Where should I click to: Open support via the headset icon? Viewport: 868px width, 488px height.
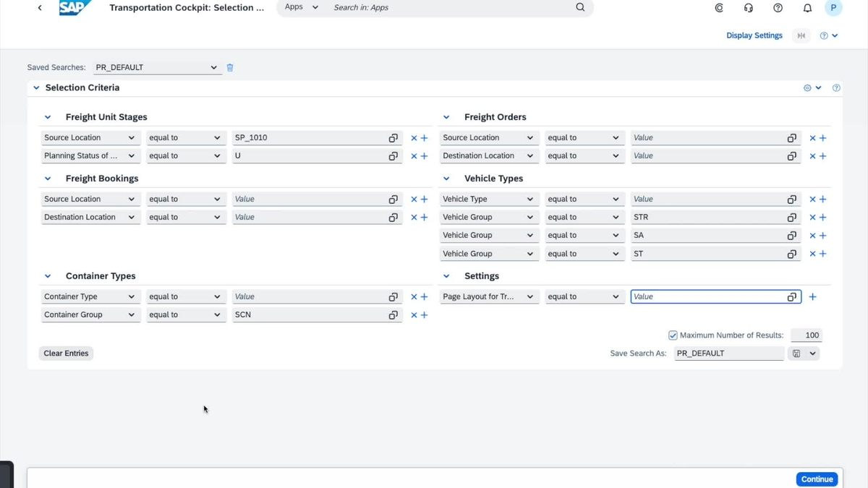pos(748,8)
